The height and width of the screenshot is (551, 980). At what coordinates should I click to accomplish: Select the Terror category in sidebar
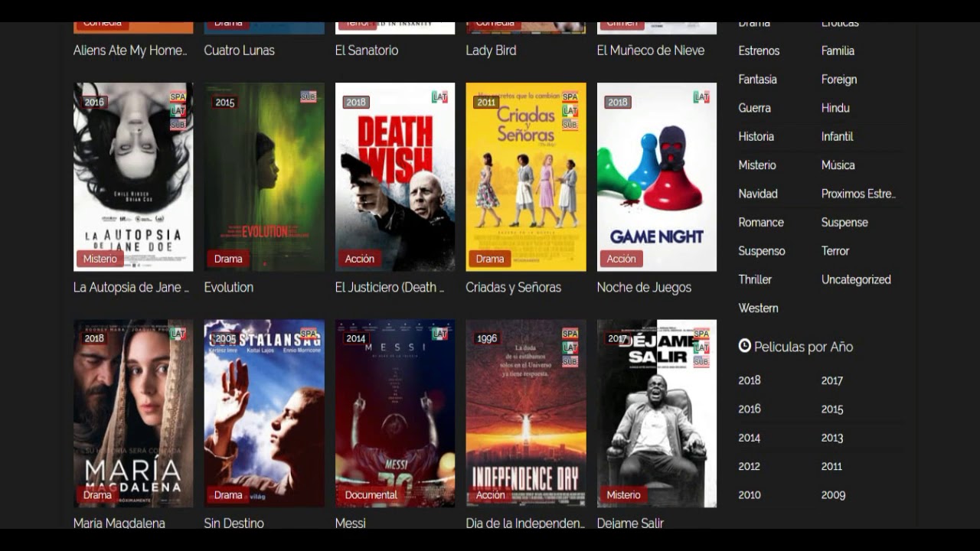(835, 251)
